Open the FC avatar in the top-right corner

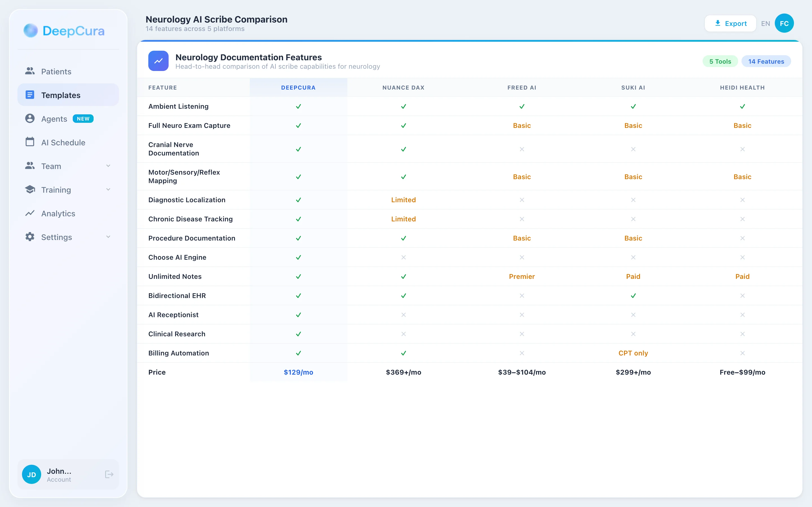tap(784, 23)
